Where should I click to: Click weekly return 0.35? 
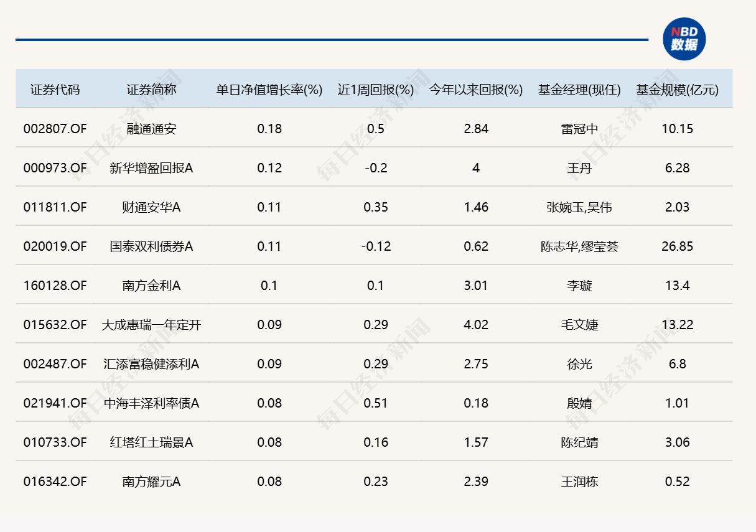[x=376, y=207]
